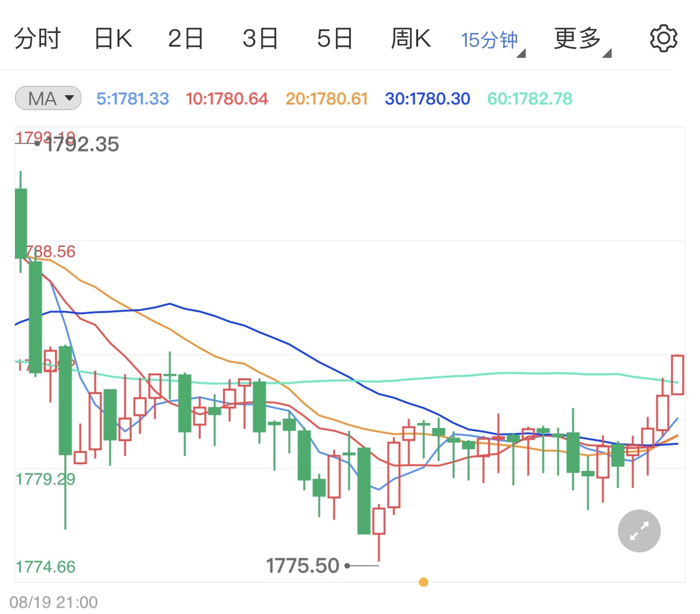The height and width of the screenshot is (614, 700).
Task: Toggle the MA20 line value 1780.61
Action: (x=326, y=98)
